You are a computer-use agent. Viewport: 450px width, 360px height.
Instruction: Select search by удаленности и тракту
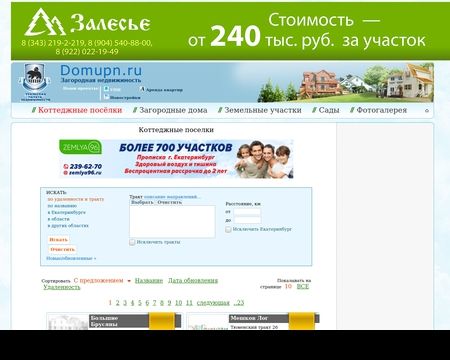coord(76,199)
